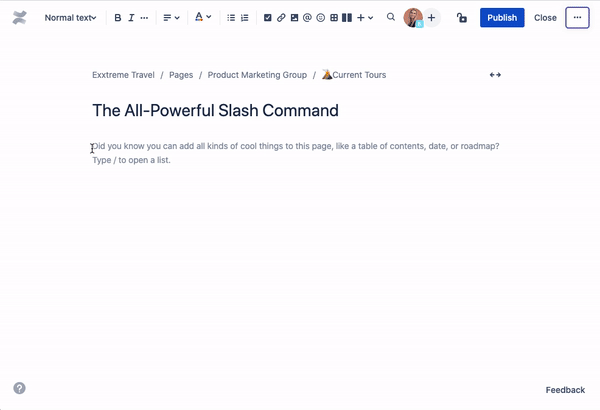Open the emoji picker
The height and width of the screenshot is (410, 600).
(321, 18)
